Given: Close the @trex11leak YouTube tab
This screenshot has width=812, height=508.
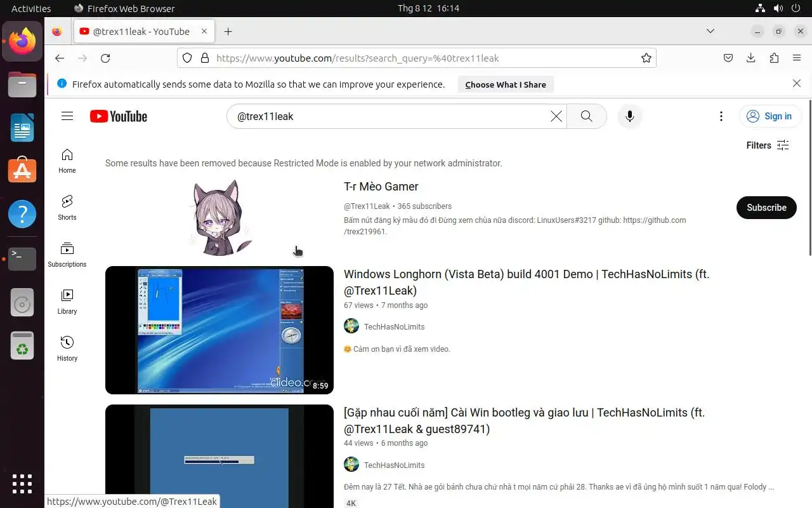Looking at the screenshot, I should [x=204, y=31].
